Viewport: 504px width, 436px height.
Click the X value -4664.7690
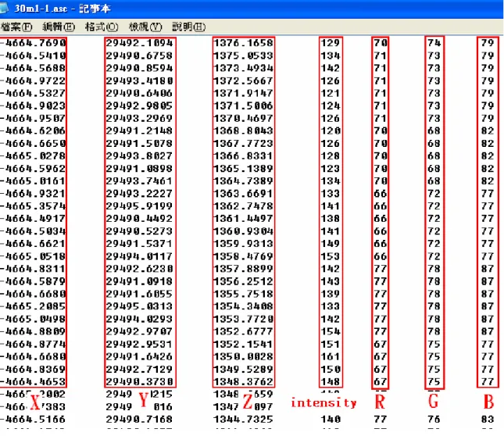pyautogui.click(x=33, y=43)
